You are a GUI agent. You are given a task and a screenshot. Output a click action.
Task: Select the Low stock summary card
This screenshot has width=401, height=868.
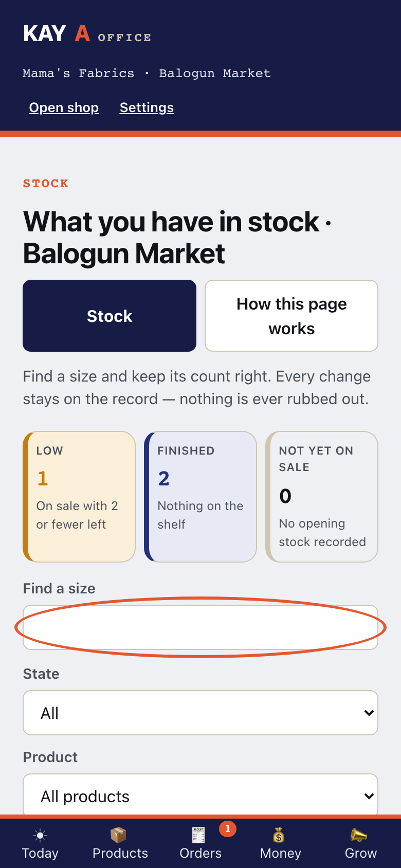pyautogui.click(x=79, y=497)
